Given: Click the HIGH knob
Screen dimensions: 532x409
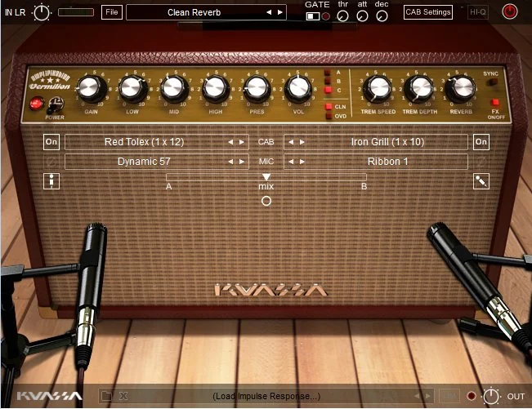Looking at the screenshot, I should (x=215, y=88).
